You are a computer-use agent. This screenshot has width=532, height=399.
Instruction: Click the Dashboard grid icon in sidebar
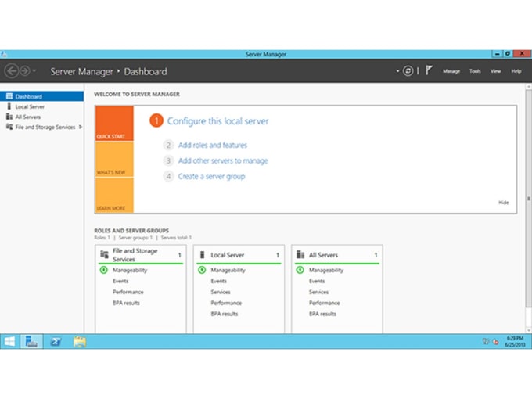pyautogui.click(x=9, y=96)
